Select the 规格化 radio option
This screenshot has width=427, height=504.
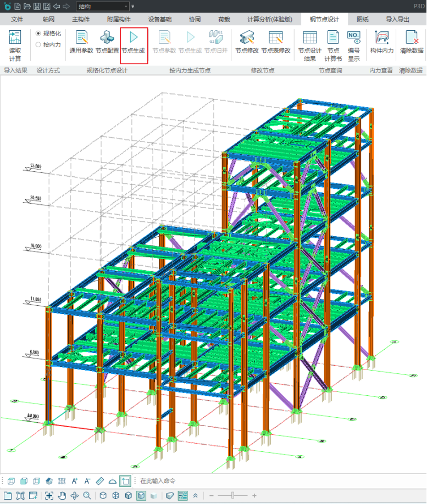(48, 33)
